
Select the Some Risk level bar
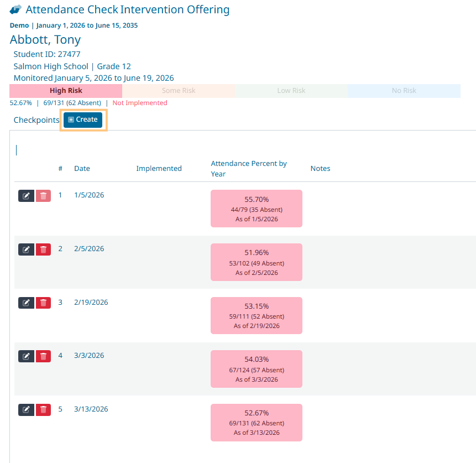point(179,91)
